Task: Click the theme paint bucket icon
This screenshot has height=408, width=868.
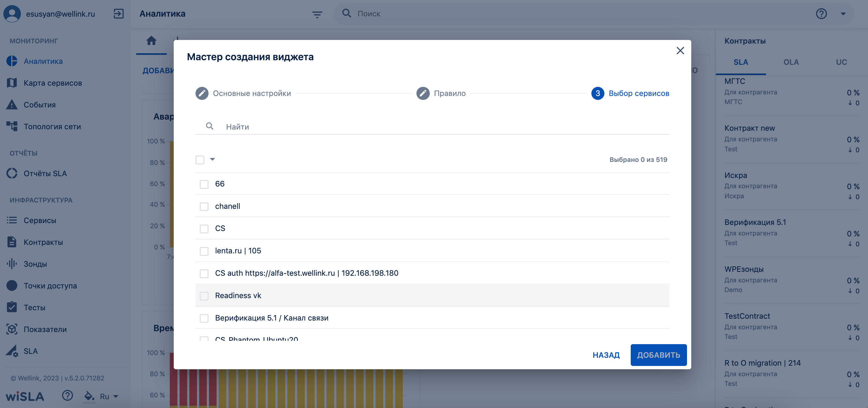Action: 89,396
